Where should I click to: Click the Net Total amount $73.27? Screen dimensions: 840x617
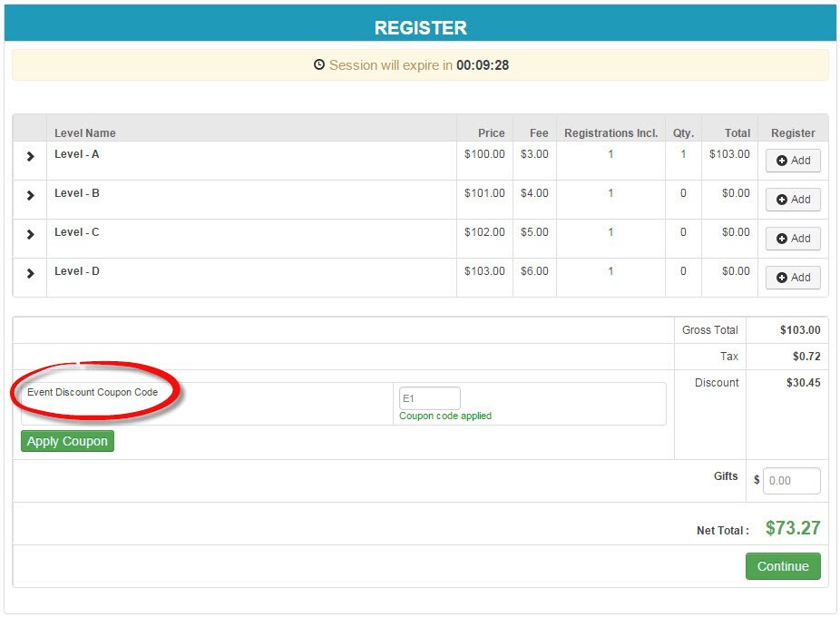coord(793,528)
